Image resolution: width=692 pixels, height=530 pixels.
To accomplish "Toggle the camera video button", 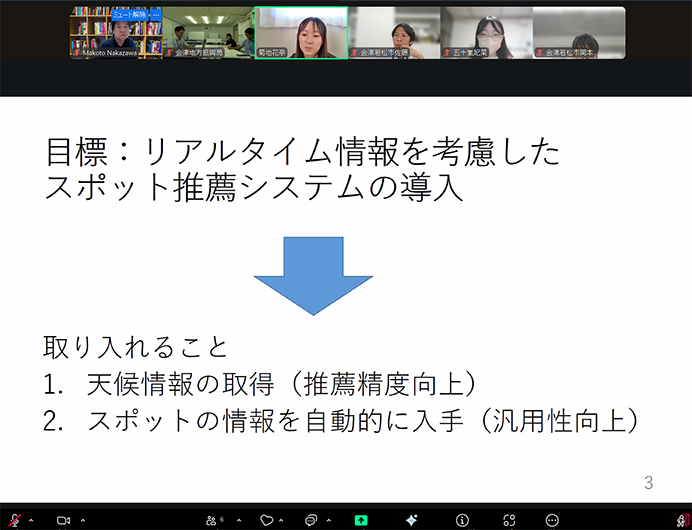I will pos(62,520).
